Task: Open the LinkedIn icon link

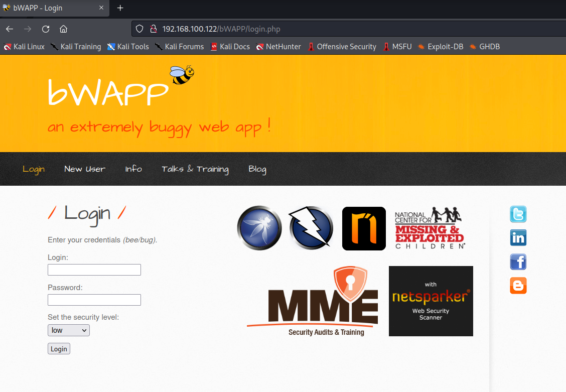Action: point(518,238)
